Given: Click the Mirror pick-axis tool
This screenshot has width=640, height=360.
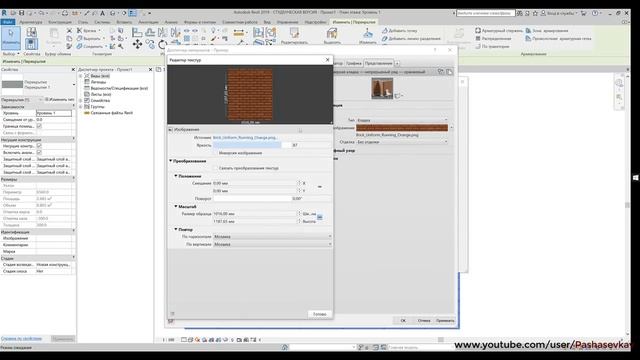Looking at the screenshot, I should click(162, 32).
